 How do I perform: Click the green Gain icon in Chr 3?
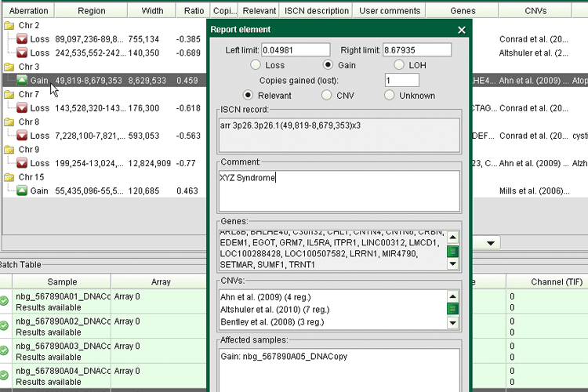(21, 80)
